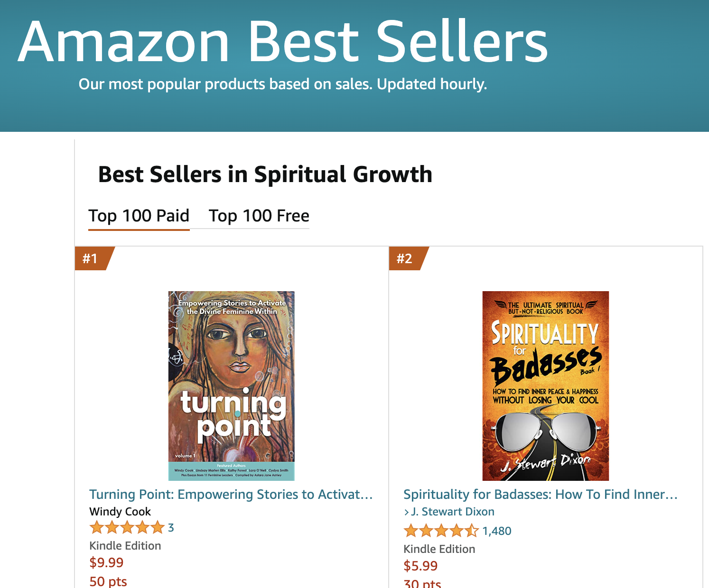Visit author J. Stewart Dixon's page
Screen dimensions: 709x588
click(x=453, y=512)
